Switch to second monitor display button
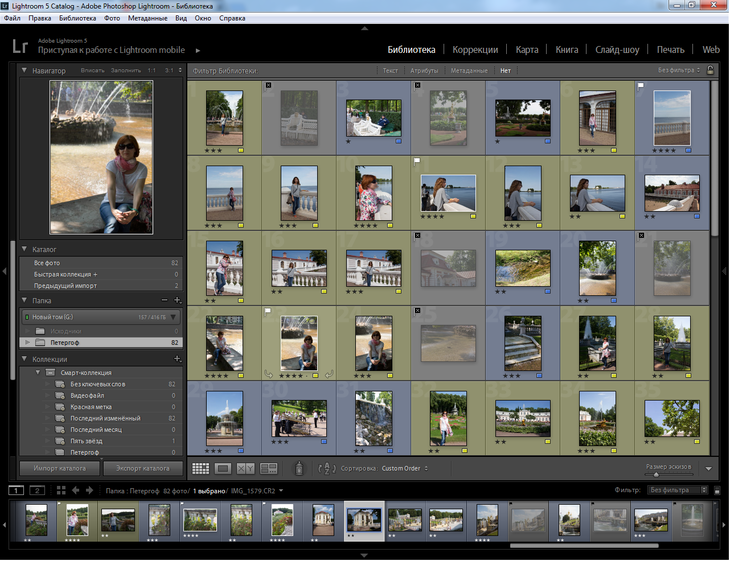The image size is (730, 561). click(37, 491)
